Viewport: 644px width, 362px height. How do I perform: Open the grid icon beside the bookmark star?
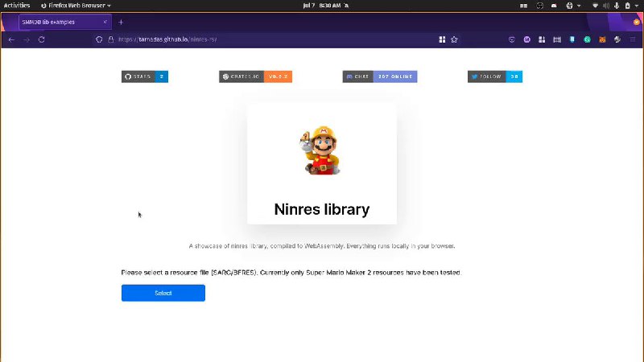pos(442,39)
